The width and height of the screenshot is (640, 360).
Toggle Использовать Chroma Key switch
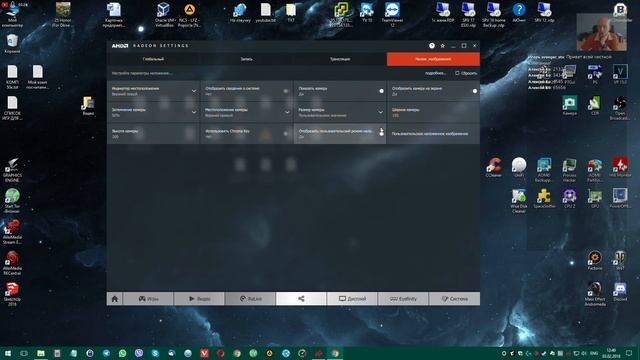(285, 133)
